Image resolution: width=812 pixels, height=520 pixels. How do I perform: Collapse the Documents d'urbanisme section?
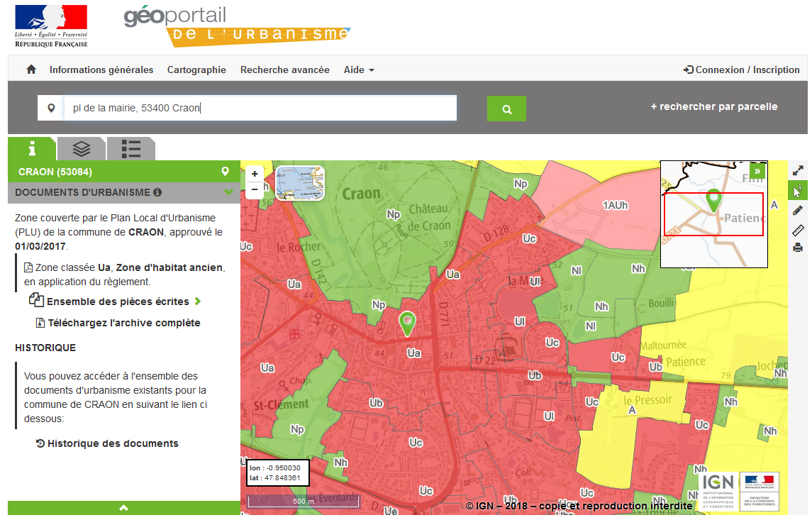[x=228, y=192]
